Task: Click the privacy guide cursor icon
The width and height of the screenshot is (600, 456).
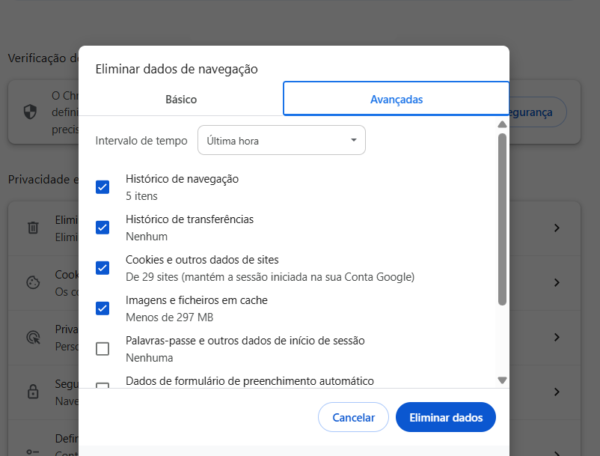Action: 33,337
